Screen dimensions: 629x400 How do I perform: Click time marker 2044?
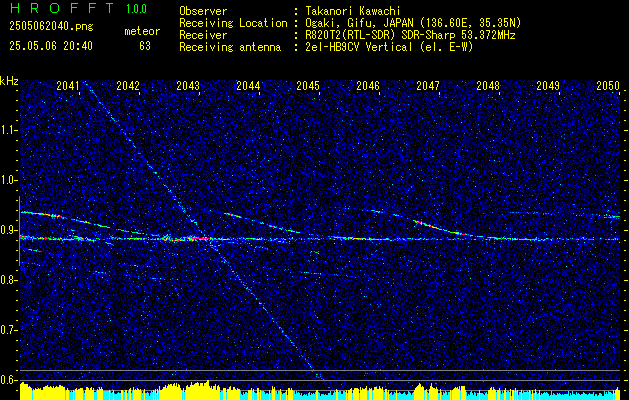[248, 86]
